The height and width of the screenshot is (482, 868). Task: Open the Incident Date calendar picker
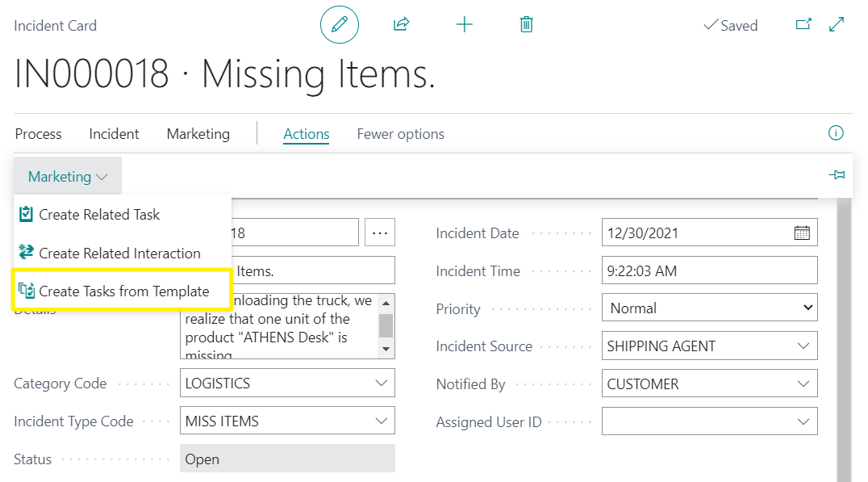pos(802,233)
